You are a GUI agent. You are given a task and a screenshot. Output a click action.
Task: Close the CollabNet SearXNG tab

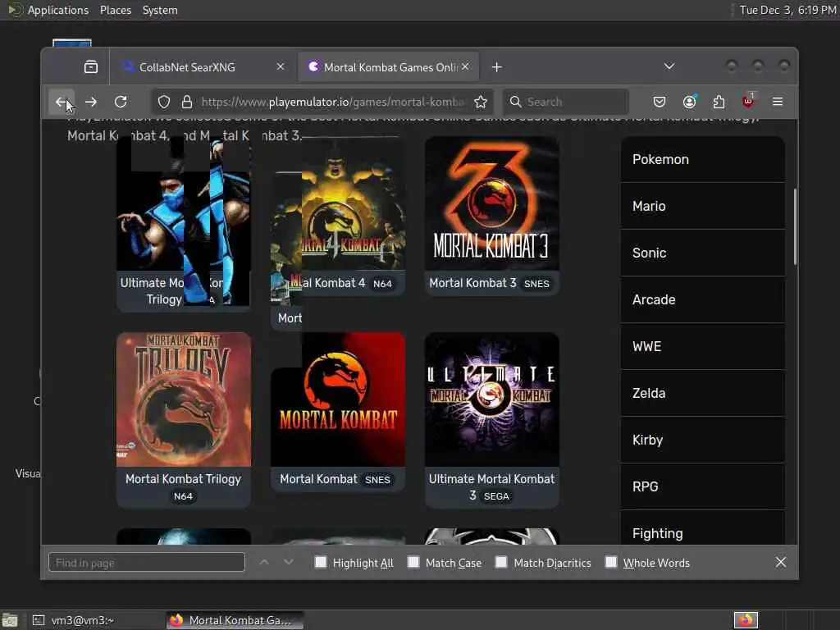[281, 67]
